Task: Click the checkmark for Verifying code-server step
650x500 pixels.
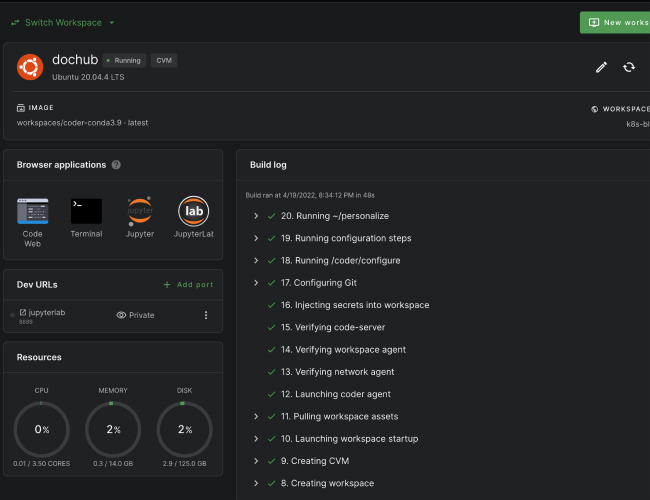Action: pos(272,328)
